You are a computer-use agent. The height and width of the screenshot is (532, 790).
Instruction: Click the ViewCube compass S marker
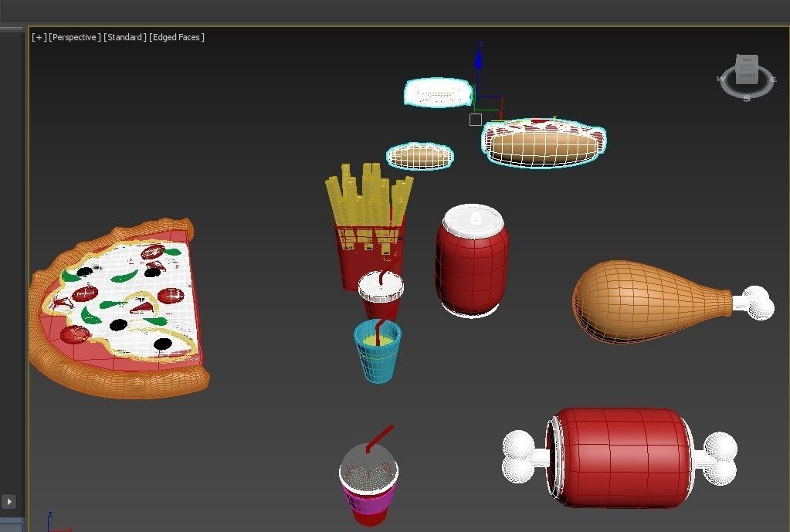point(747,98)
